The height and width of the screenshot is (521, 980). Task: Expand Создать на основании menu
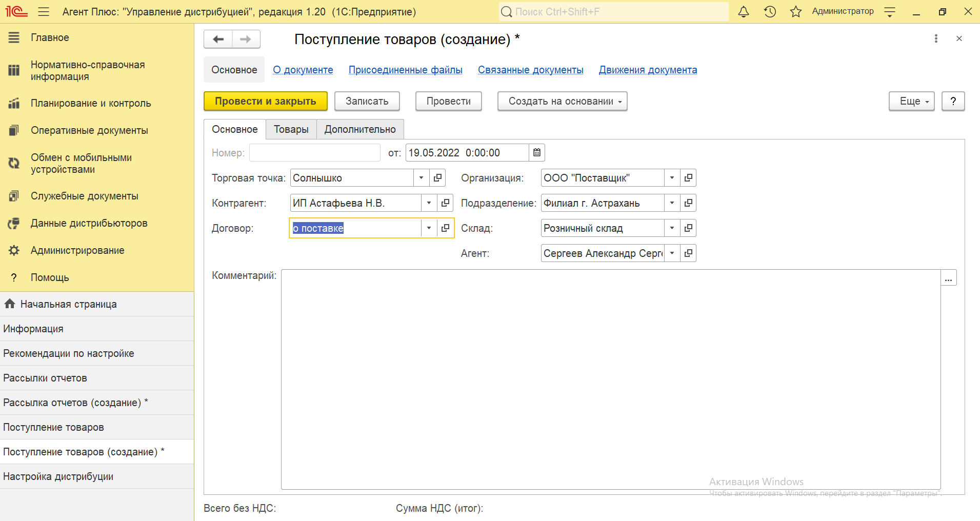pyautogui.click(x=562, y=101)
